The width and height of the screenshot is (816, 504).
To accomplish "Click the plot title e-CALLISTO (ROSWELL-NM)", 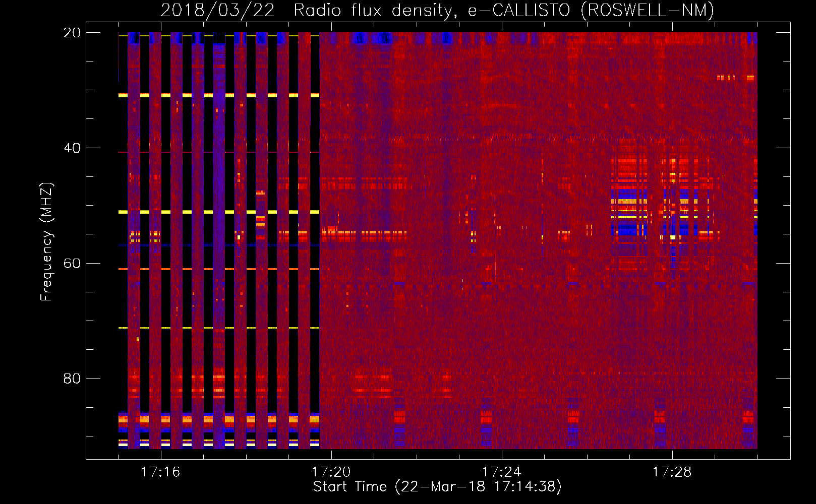I will (x=591, y=10).
